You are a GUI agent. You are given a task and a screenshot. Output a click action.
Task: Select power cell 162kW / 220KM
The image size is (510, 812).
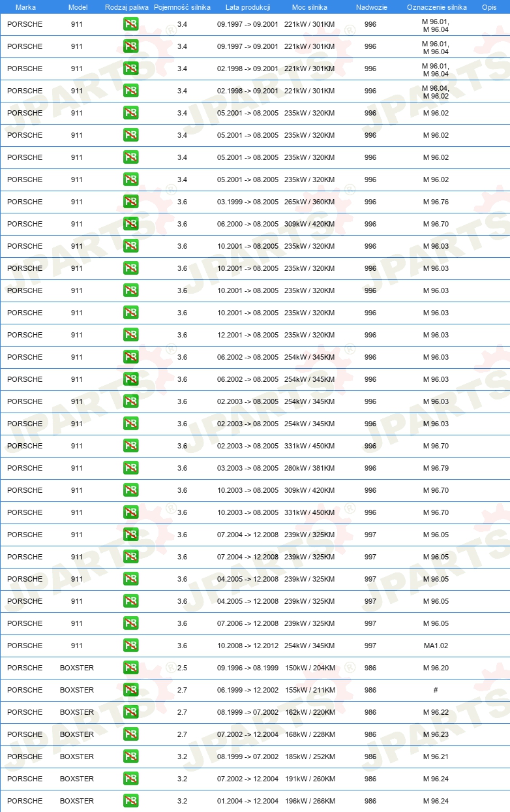(x=309, y=712)
